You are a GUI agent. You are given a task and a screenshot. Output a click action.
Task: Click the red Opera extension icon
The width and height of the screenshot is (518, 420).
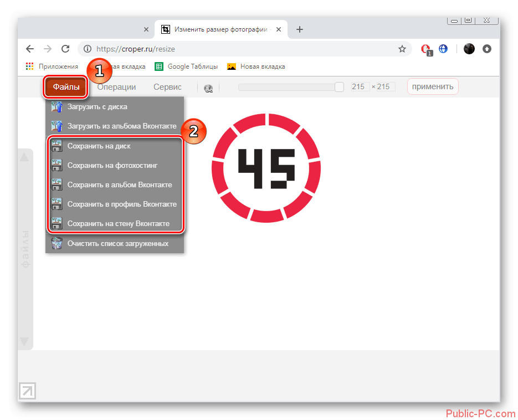click(x=426, y=49)
